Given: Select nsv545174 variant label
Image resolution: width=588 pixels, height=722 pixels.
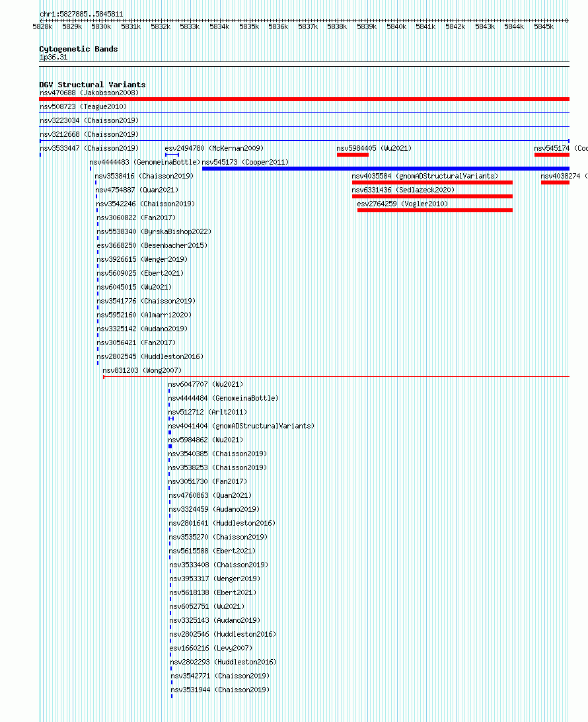Looking at the screenshot, I should coord(561,148).
